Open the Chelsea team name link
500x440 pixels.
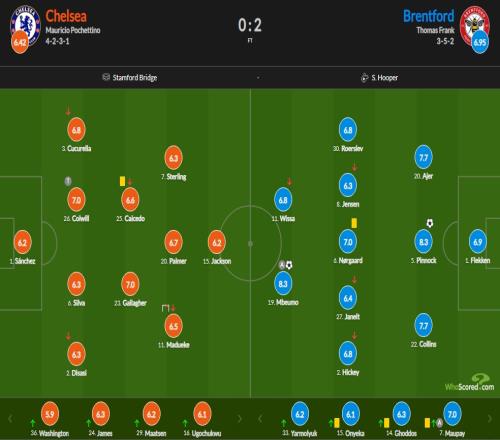[66, 16]
